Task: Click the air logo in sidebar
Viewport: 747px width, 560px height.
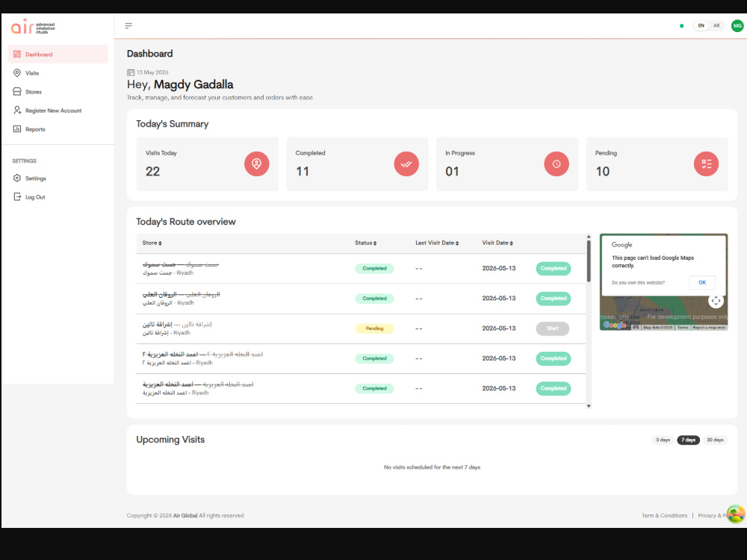Action: coord(33,27)
